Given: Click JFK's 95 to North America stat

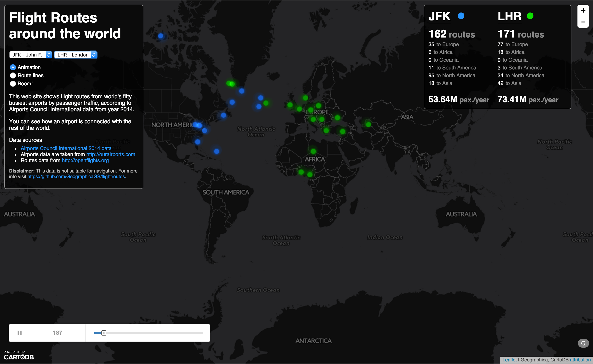Looking at the screenshot, I should pos(452,75).
